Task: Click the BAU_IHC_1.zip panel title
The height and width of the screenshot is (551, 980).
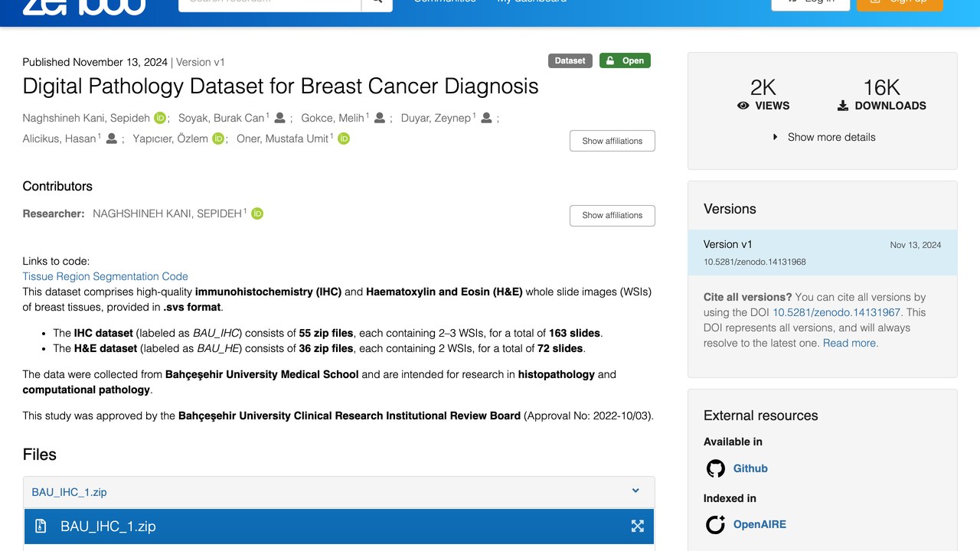Action: pos(69,492)
